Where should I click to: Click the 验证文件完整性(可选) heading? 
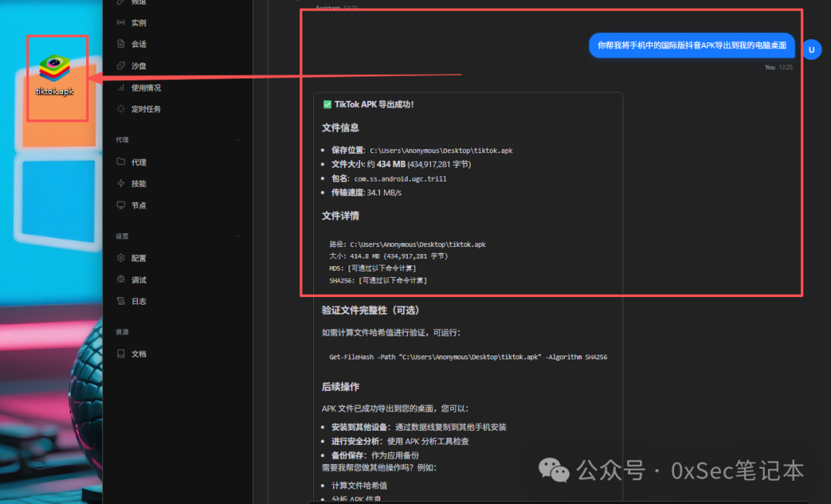[x=370, y=311]
